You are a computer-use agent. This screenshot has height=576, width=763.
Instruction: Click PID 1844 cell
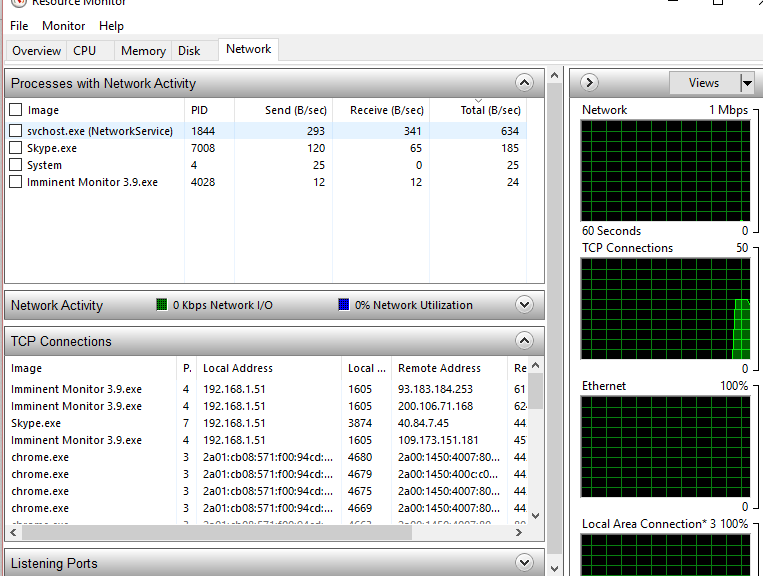pyautogui.click(x=203, y=131)
